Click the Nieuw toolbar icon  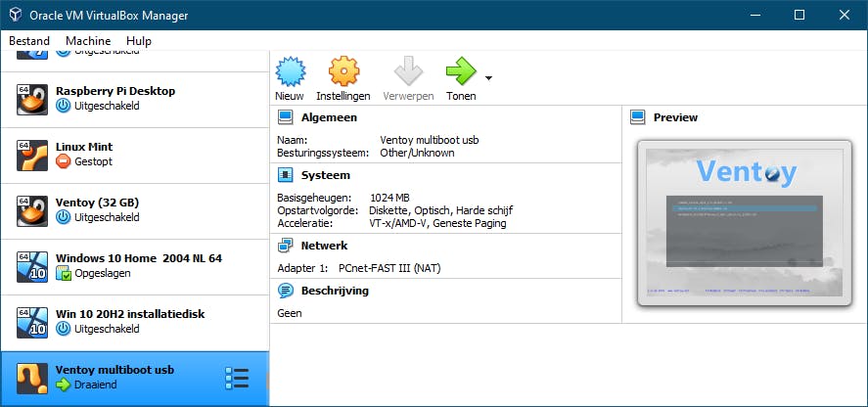(291, 70)
